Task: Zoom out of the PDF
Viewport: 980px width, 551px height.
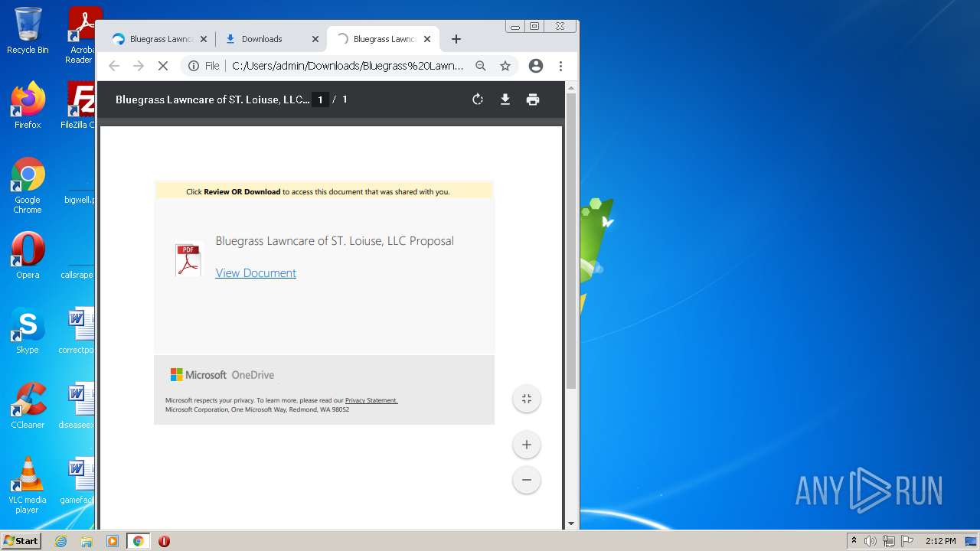Action: (x=527, y=480)
